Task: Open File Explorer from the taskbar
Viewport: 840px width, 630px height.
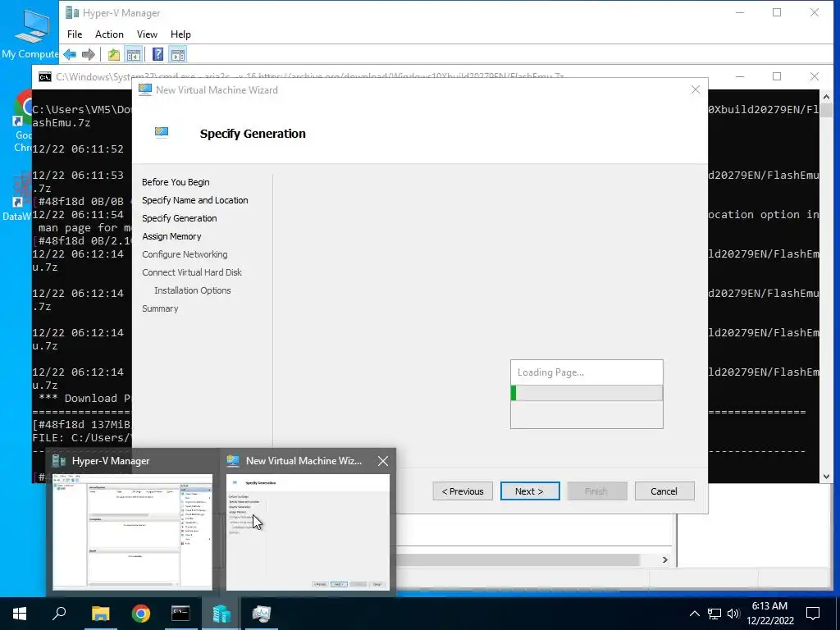Action: pyautogui.click(x=100, y=614)
